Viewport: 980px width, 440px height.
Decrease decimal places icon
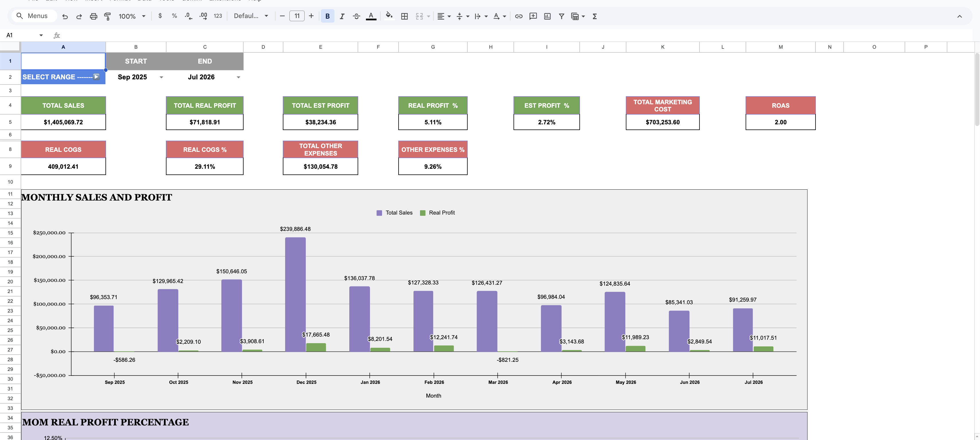(x=188, y=16)
